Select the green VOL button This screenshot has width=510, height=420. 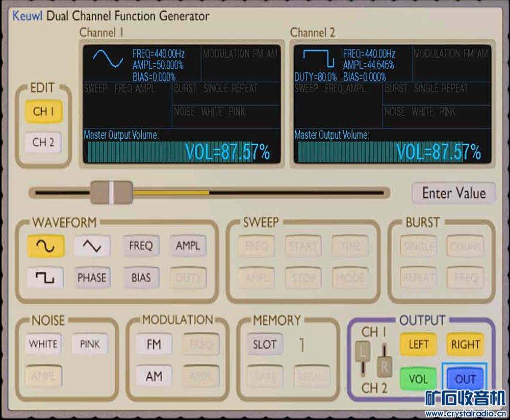point(418,379)
